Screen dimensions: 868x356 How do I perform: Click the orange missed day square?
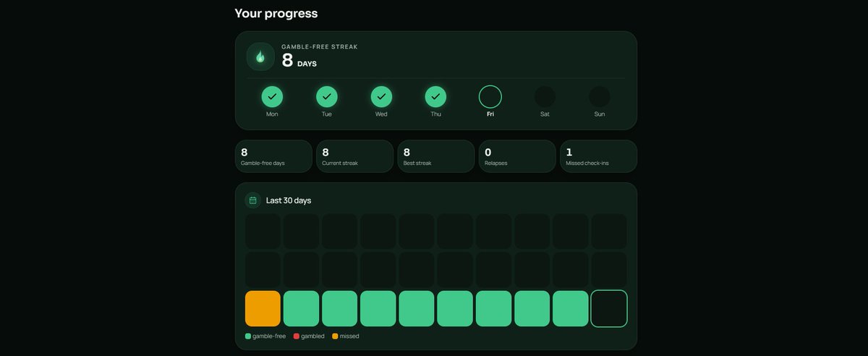[x=263, y=309]
